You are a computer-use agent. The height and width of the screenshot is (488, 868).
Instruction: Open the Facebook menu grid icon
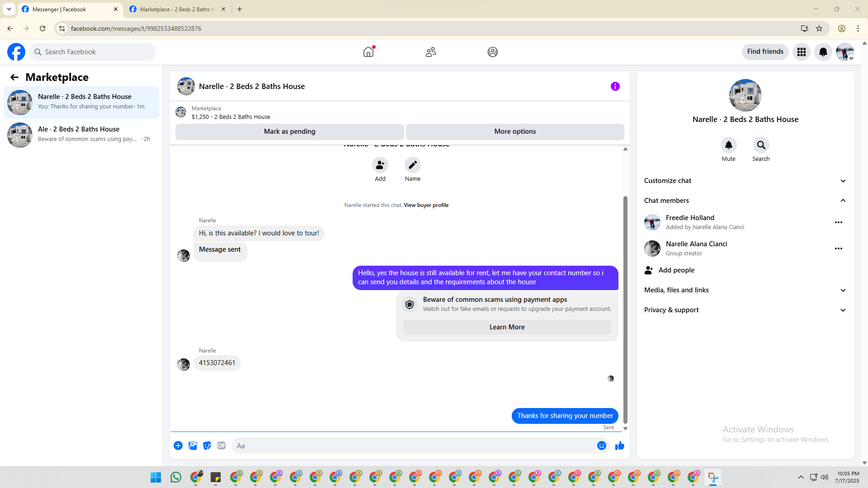pyautogui.click(x=802, y=52)
